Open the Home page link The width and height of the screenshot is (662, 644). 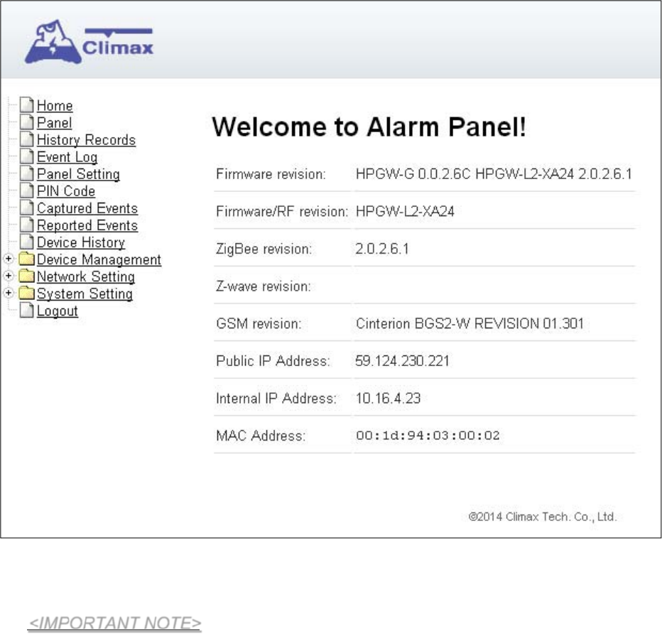(55, 106)
